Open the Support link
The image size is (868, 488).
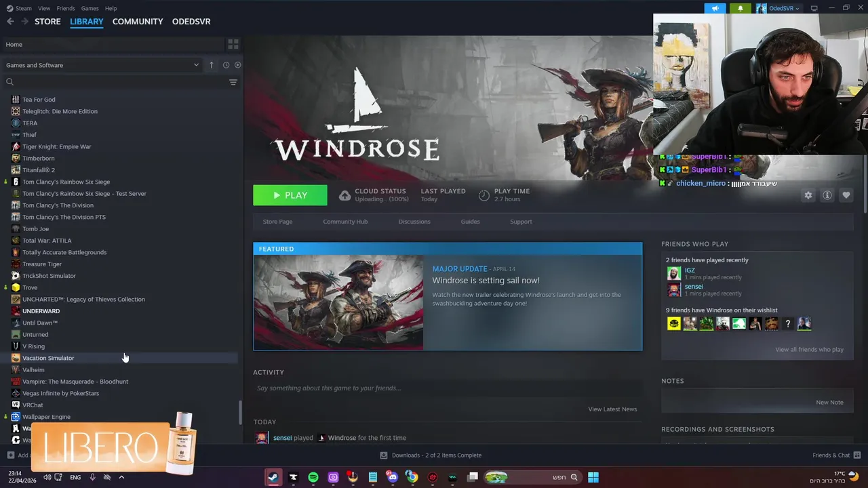click(x=521, y=222)
